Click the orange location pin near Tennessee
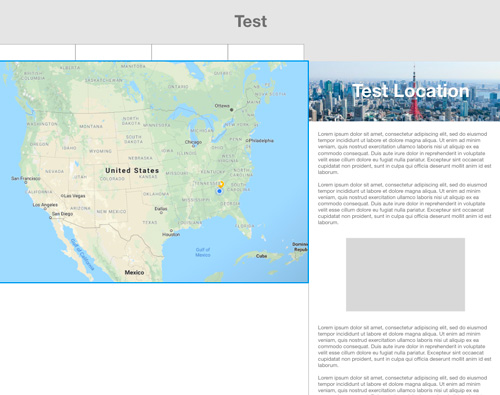Image resolution: width=500 pixels, height=395 pixels. pos(221,184)
